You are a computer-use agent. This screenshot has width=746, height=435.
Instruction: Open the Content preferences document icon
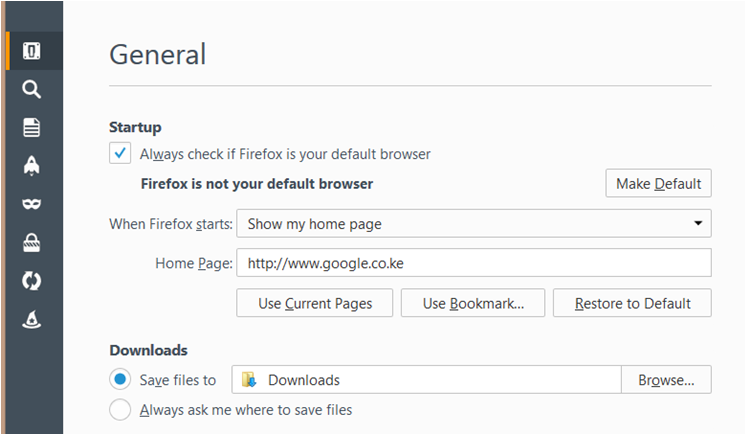pos(32,127)
